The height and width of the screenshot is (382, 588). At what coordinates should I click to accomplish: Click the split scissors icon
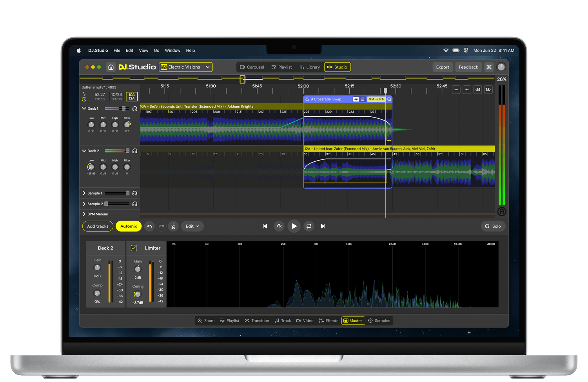point(173,226)
